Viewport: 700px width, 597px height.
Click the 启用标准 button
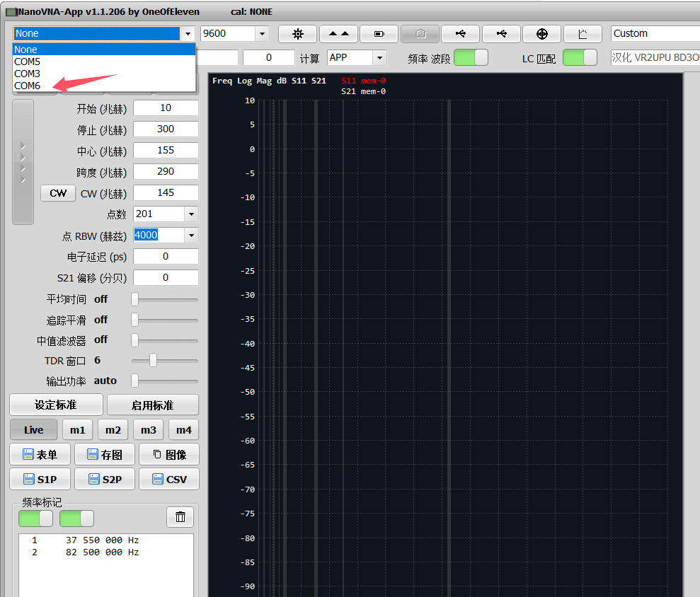[x=153, y=405]
